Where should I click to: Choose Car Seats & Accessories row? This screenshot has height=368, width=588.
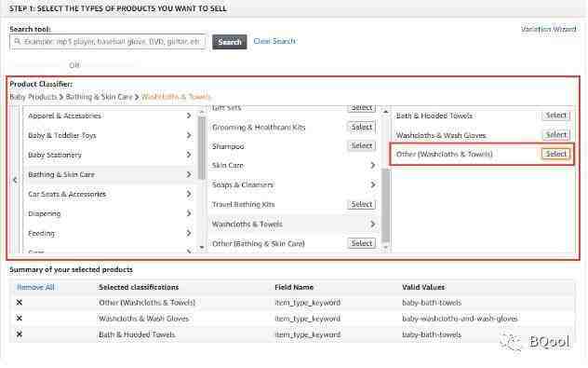click(110, 194)
